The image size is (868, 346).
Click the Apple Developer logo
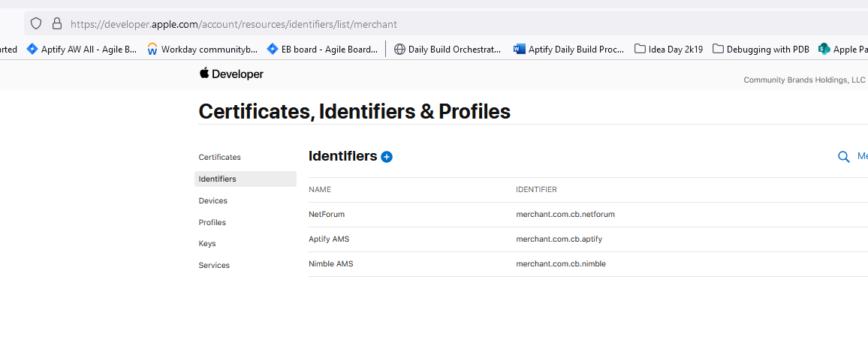pos(231,74)
